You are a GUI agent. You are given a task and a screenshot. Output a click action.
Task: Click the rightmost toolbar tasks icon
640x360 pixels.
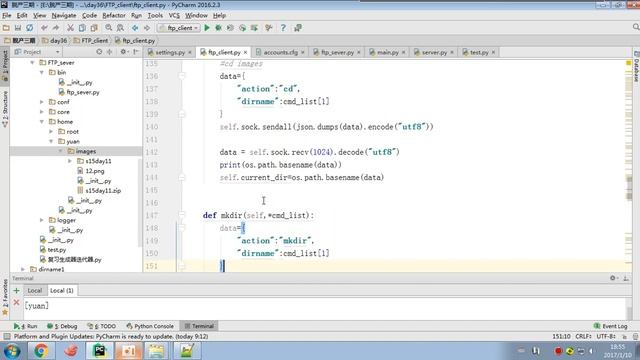click(x=298, y=28)
